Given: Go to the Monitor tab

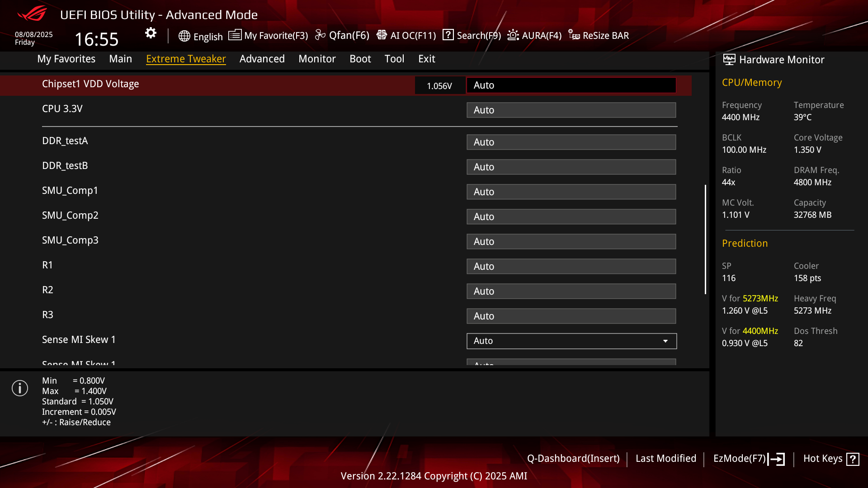Looking at the screenshot, I should pyautogui.click(x=317, y=59).
